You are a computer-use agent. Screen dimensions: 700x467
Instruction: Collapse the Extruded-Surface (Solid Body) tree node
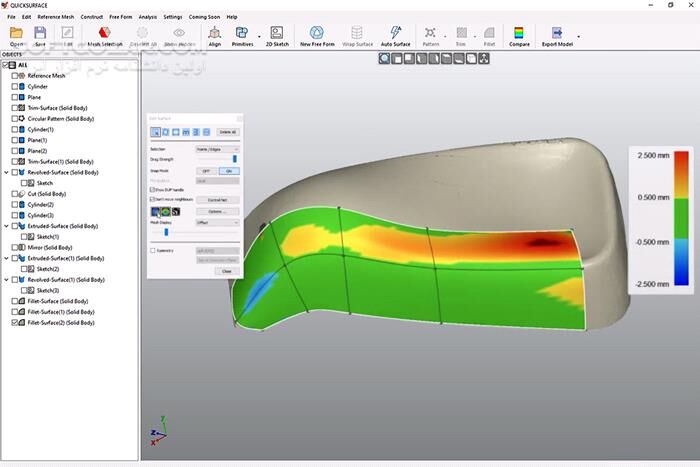(8, 226)
